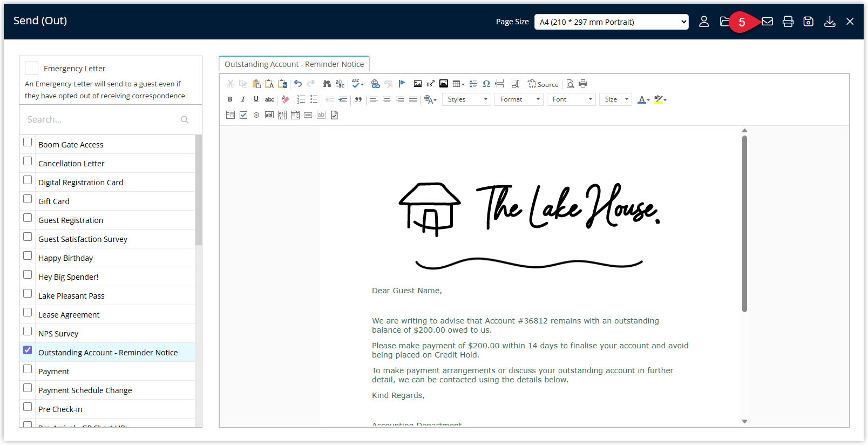Click Paste as plain text icon
Screen dimensions: 868x445
click(269, 84)
